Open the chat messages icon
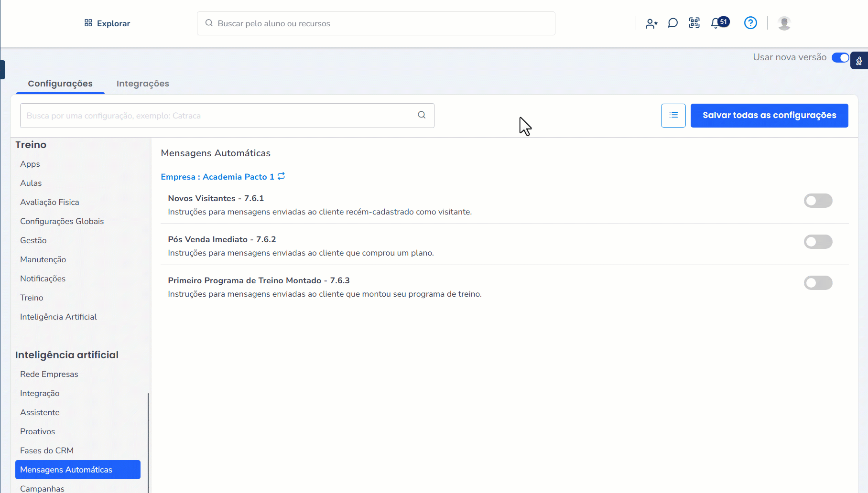 pos(673,23)
